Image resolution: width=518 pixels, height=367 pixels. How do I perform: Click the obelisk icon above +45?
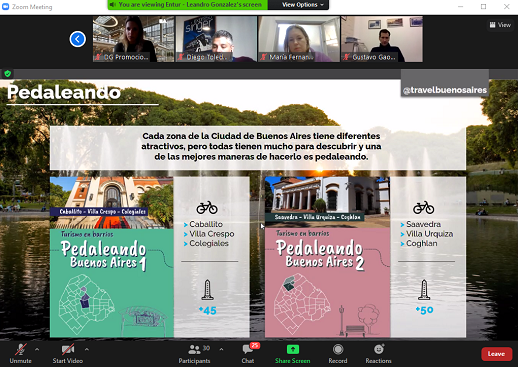[207, 290]
